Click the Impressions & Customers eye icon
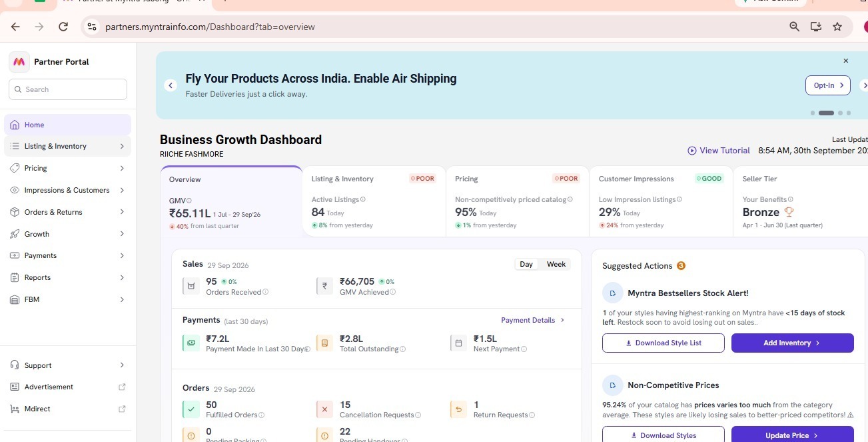Viewport: 868px width, 442px height. (15, 190)
